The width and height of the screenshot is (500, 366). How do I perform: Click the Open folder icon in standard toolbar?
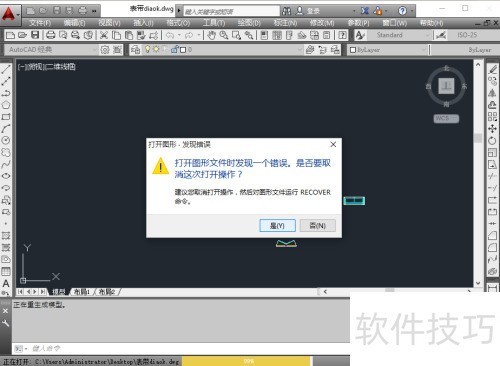tap(22, 35)
